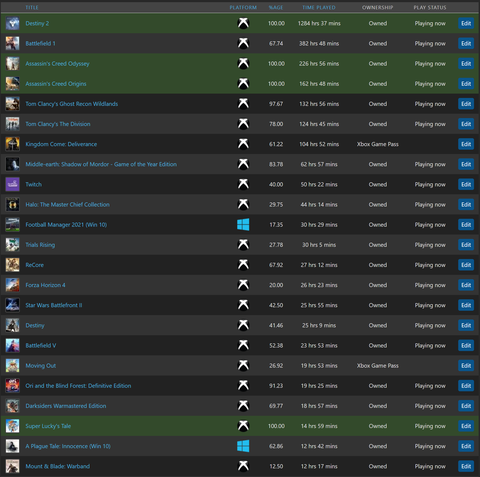Screen dimensions: 480x477
Task: Click the Windows platform icon for Football Manager 2021
Action: [x=243, y=225]
